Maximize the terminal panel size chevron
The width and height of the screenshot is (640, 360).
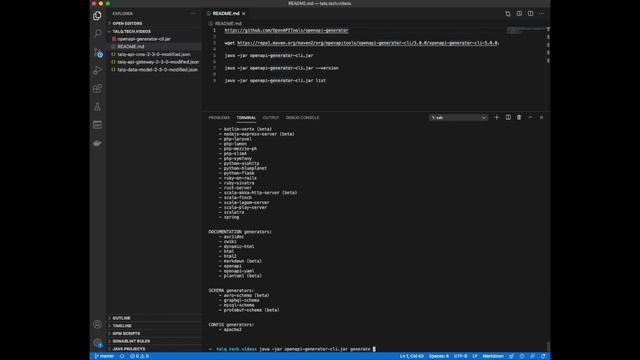tap(530, 118)
